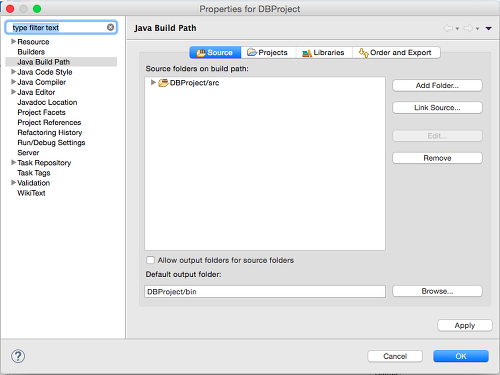Screen dimensions: 500x375
Task: Select Project Facets in the tree
Action: (x=41, y=112)
